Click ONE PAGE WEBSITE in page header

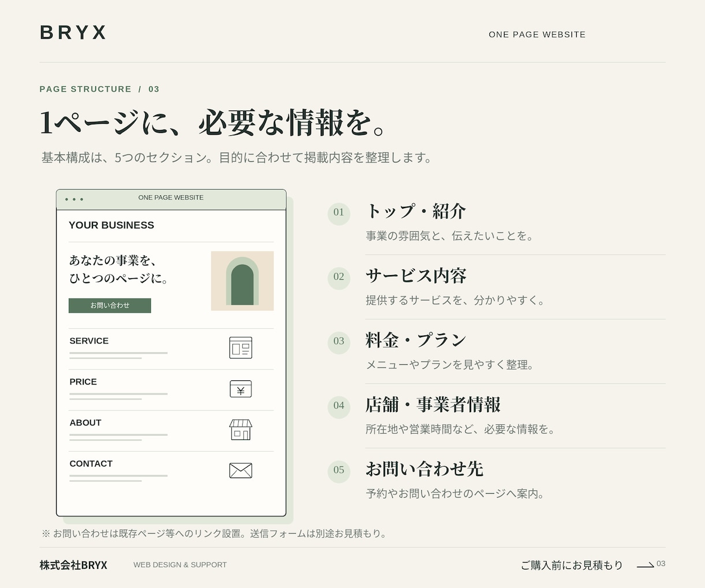537,35
